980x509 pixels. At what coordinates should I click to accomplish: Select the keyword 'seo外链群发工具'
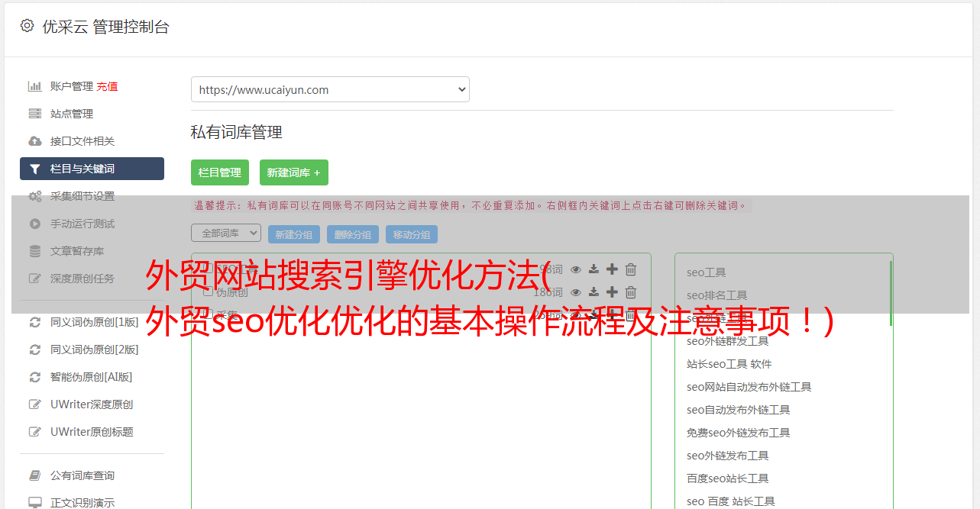pyautogui.click(x=728, y=341)
